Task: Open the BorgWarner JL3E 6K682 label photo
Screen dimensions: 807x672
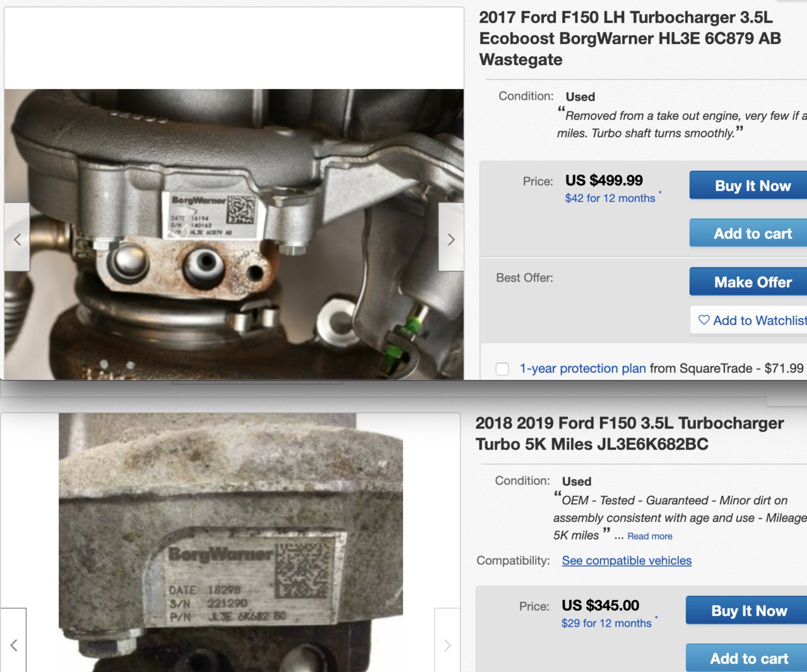Action: click(231, 543)
